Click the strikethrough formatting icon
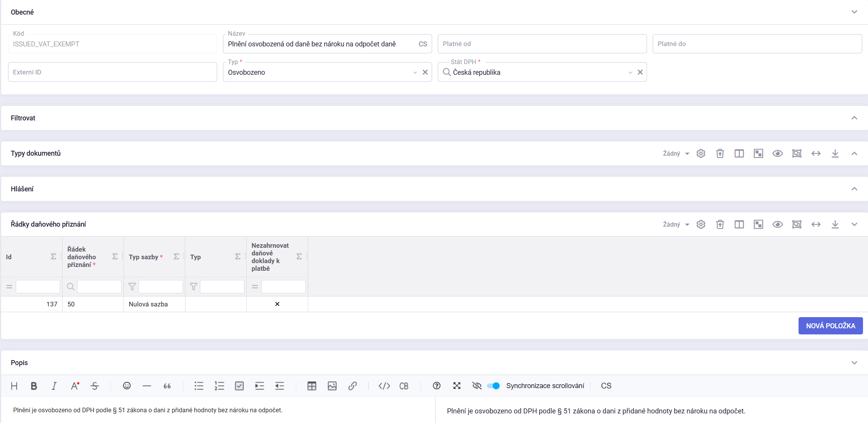The image size is (868, 423). point(95,386)
